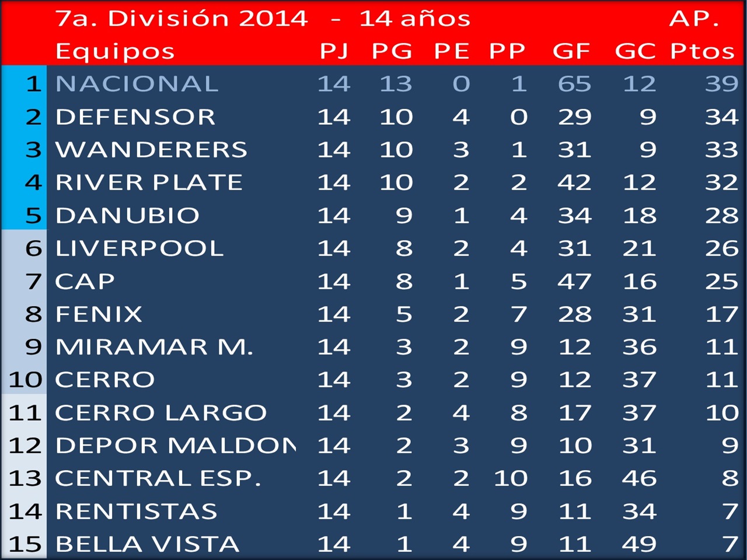Image resolution: width=747 pixels, height=560 pixels.
Task: Select CERRO LARGO team name
Action: (160, 413)
